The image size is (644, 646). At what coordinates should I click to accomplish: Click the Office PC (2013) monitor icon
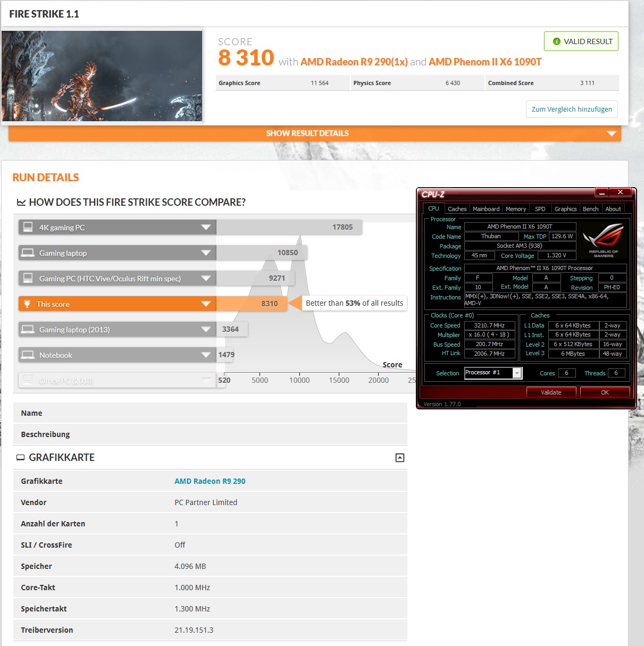[28, 380]
